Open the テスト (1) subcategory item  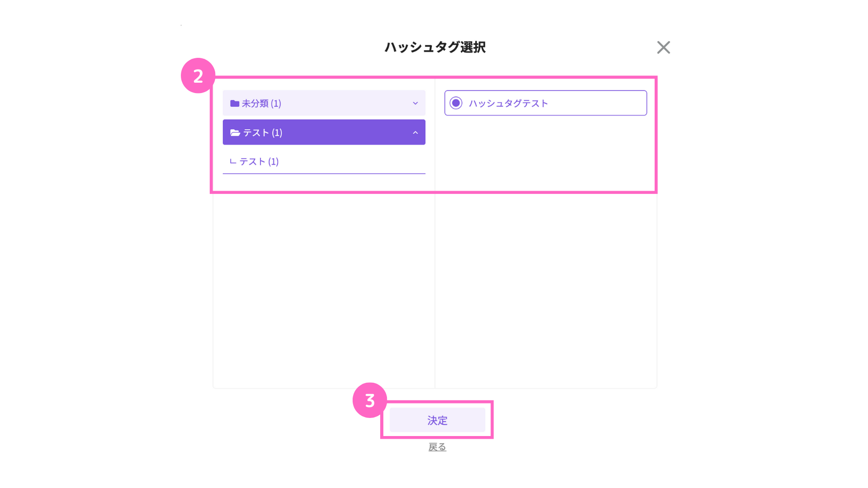(x=259, y=162)
